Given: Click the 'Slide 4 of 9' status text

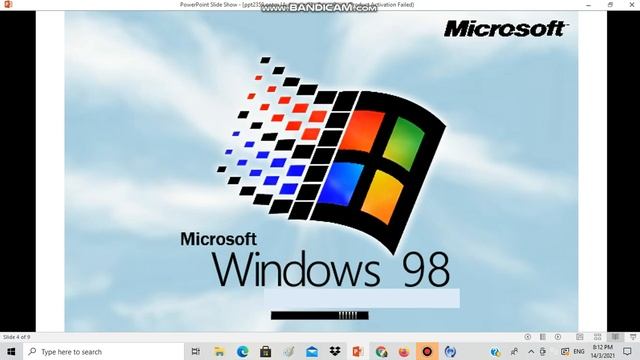Looking at the screenshot, I should [x=16, y=337].
